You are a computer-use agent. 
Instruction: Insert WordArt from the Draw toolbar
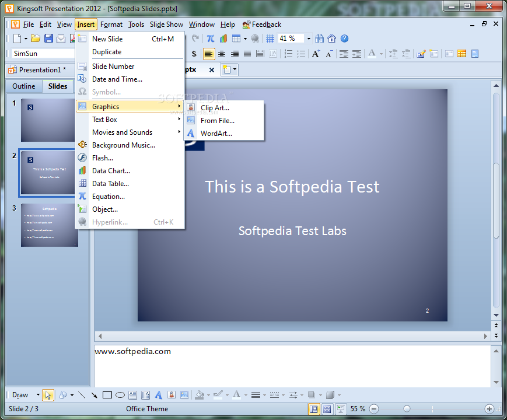pyautogui.click(x=159, y=395)
